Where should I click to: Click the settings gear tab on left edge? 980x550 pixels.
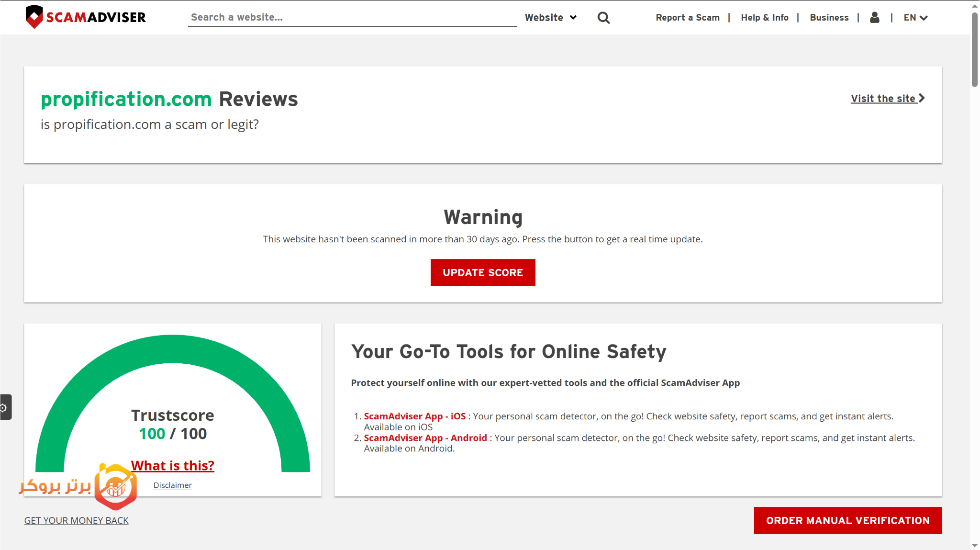5,407
